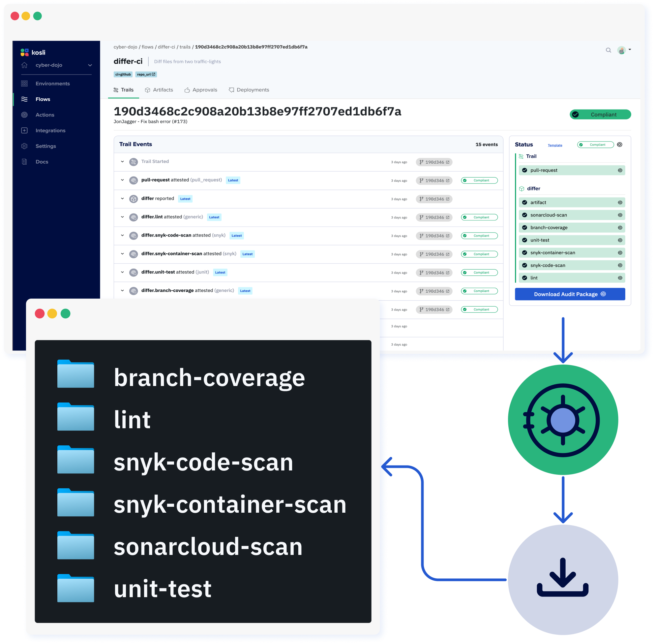This screenshot has height=644, width=654.
Task: Click the package box icon beside differ heading
Action: [521, 188]
